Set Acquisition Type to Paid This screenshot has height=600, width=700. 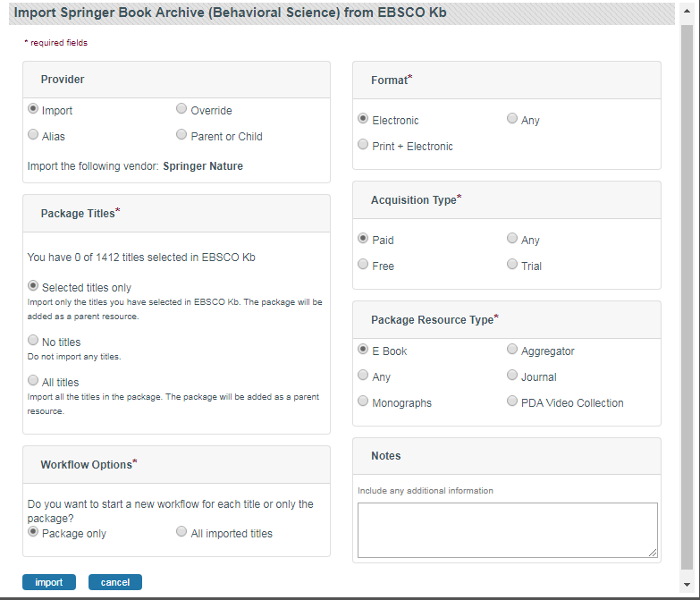point(363,238)
